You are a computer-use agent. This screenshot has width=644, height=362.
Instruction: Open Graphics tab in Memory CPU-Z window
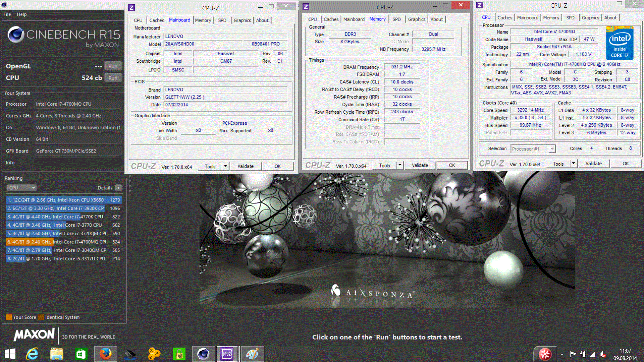(417, 19)
